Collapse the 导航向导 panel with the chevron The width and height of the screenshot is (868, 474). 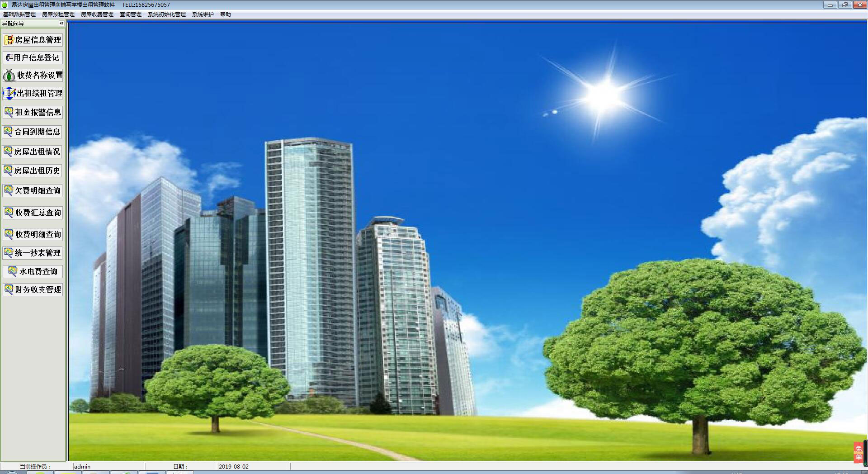tap(61, 24)
